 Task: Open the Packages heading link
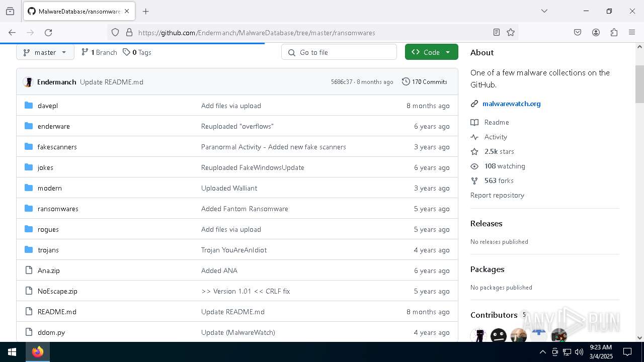(x=488, y=269)
